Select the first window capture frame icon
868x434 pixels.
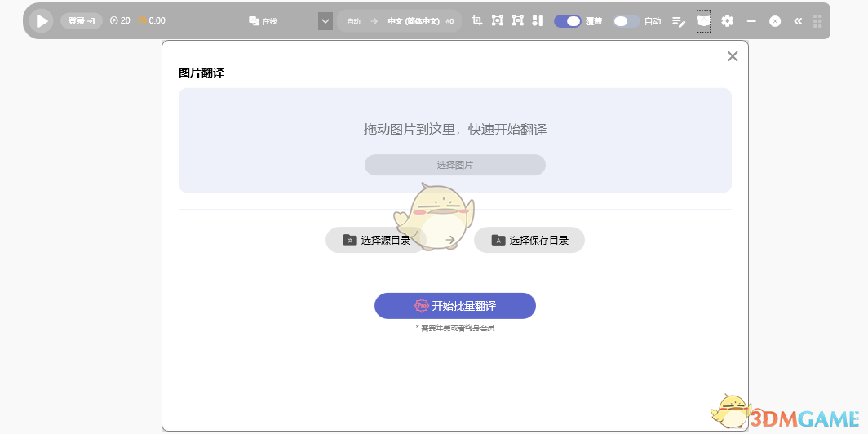click(497, 20)
